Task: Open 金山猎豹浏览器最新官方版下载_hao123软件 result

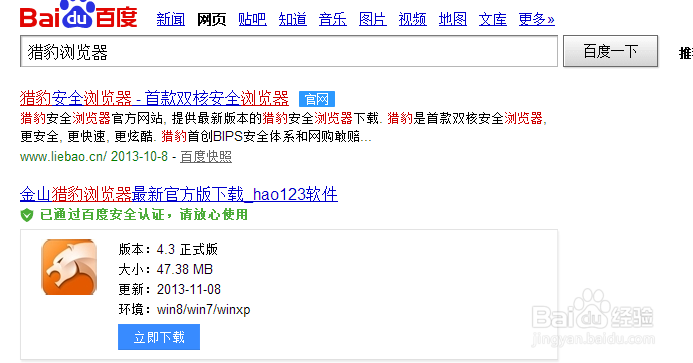Action: pos(179,195)
